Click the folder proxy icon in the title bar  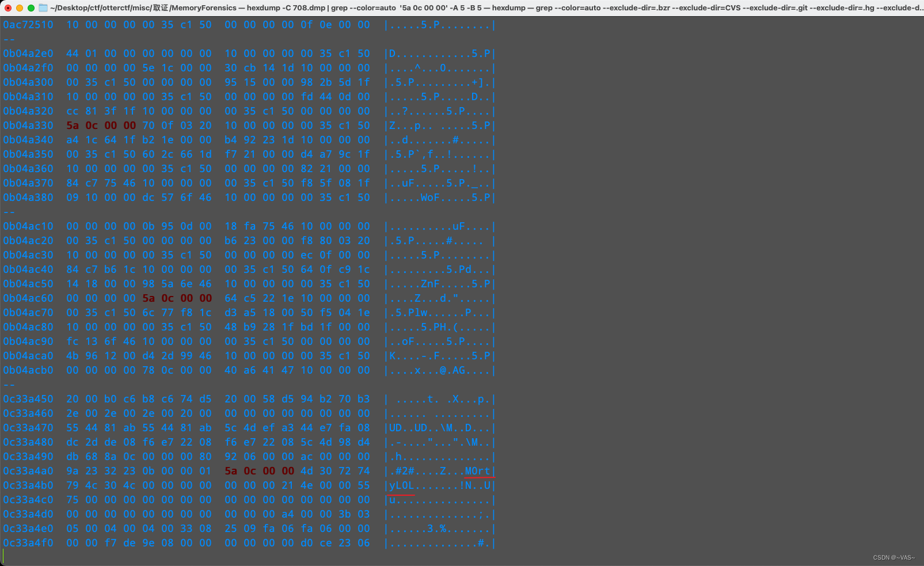tap(43, 8)
